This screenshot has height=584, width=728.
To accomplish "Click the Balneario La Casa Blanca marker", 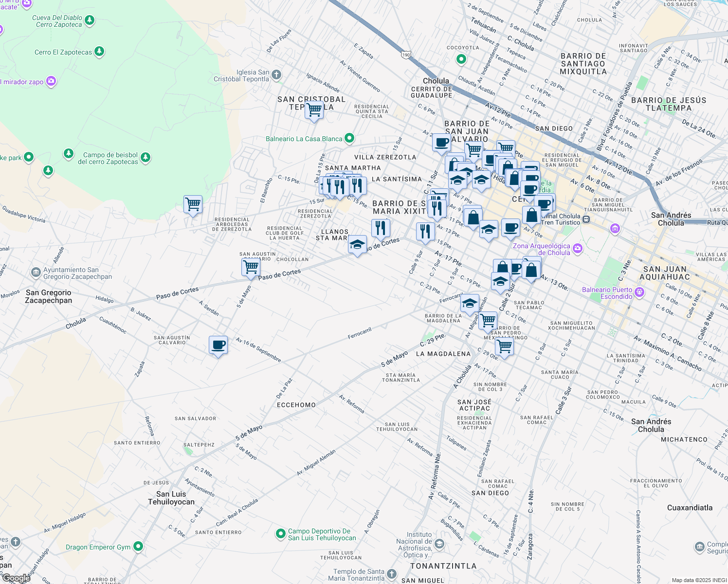I will coord(349,138).
